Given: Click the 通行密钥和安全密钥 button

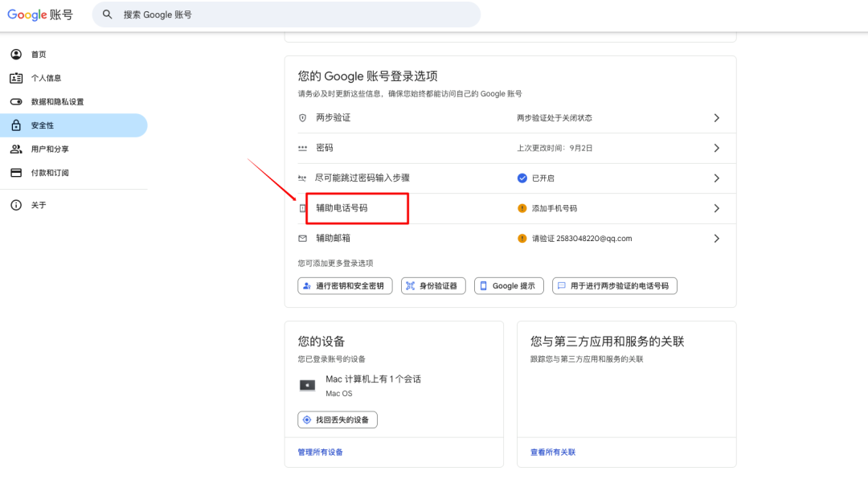Looking at the screenshot, I should click(345, 286).
